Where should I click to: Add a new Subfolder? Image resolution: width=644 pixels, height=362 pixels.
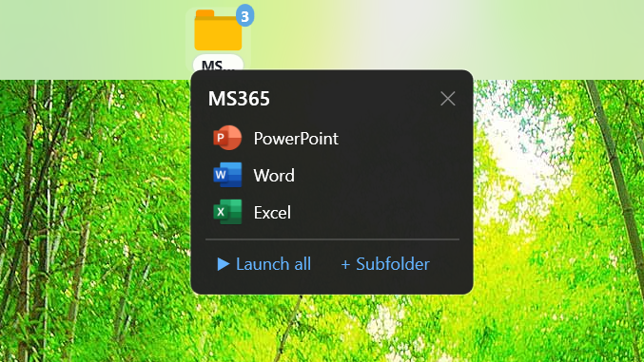pos(385,263)
